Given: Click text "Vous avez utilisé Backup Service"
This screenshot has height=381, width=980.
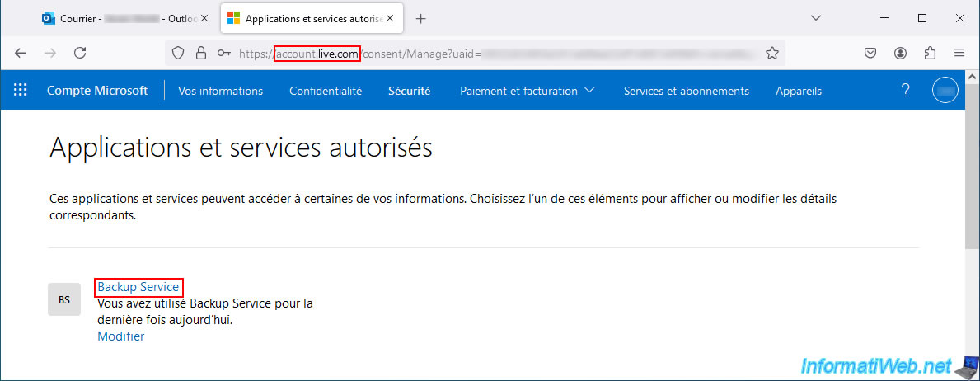Looking at the screenshot, I should coord(185,304).
